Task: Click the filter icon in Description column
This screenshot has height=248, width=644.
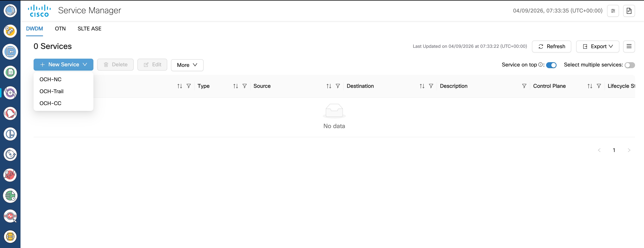Action: (524, 86)
